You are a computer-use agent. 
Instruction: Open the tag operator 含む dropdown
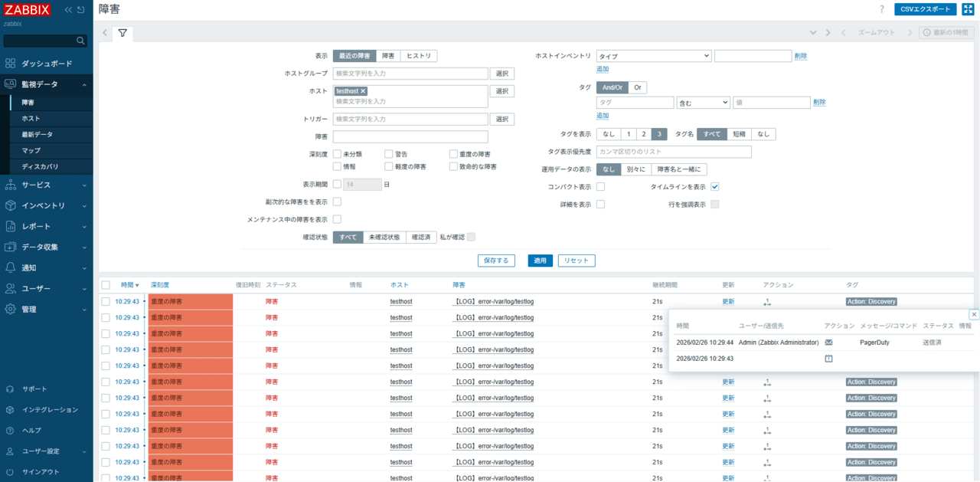(703, 103)
